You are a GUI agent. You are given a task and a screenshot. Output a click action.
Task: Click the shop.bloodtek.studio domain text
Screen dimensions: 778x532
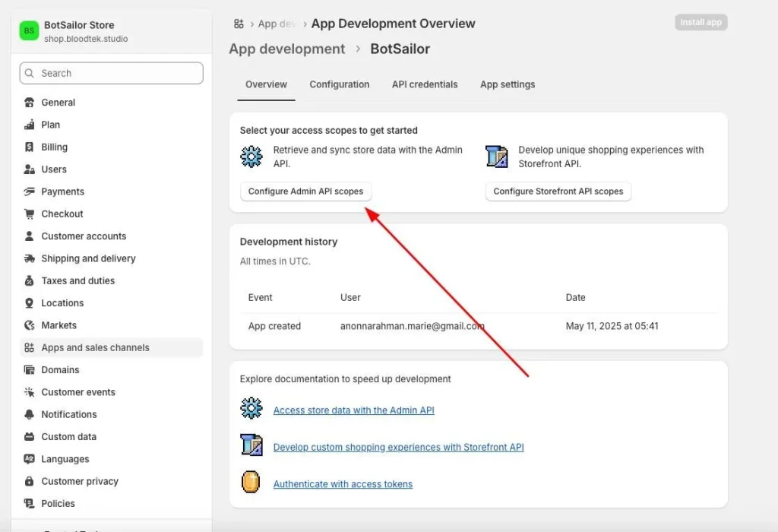pyautogui.click(x=86, y=39)
